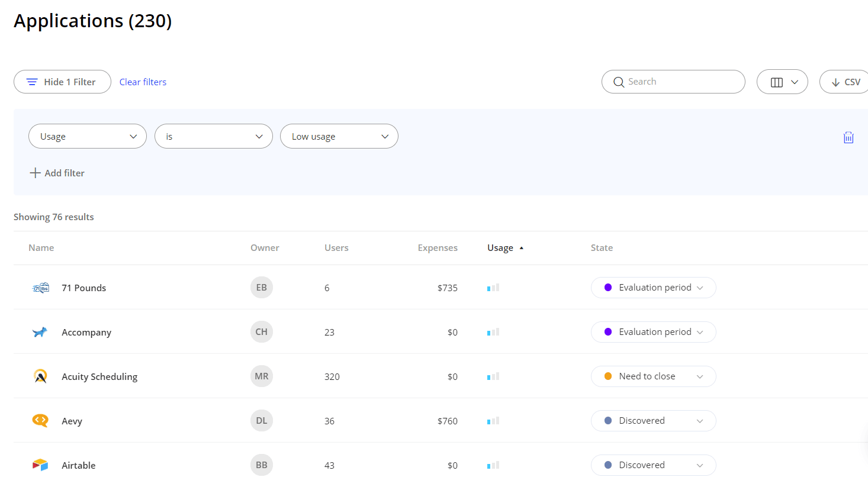Open the Discovered state dropdown for Aevy
Image resolution: width=868 pixels, height=477 pixels.
pyautogui.click(x=653, y=421)
